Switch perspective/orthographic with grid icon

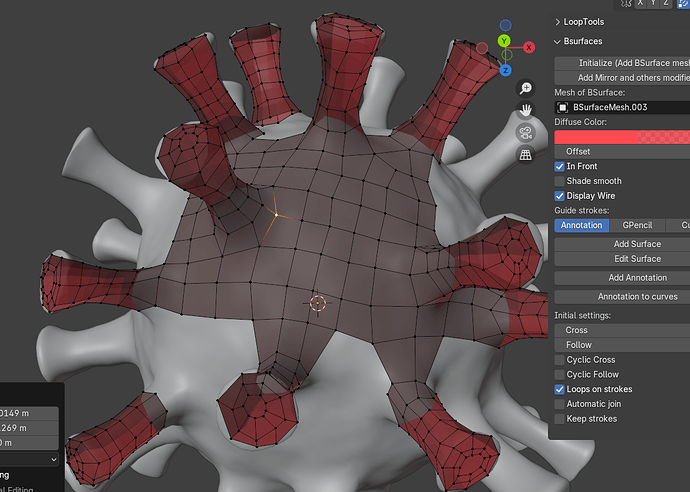point(525,155)
